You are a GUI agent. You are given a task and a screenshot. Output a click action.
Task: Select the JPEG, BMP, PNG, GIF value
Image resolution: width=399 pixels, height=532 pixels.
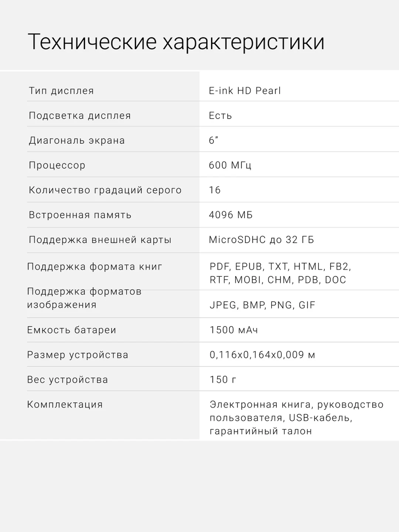point(263,305)
